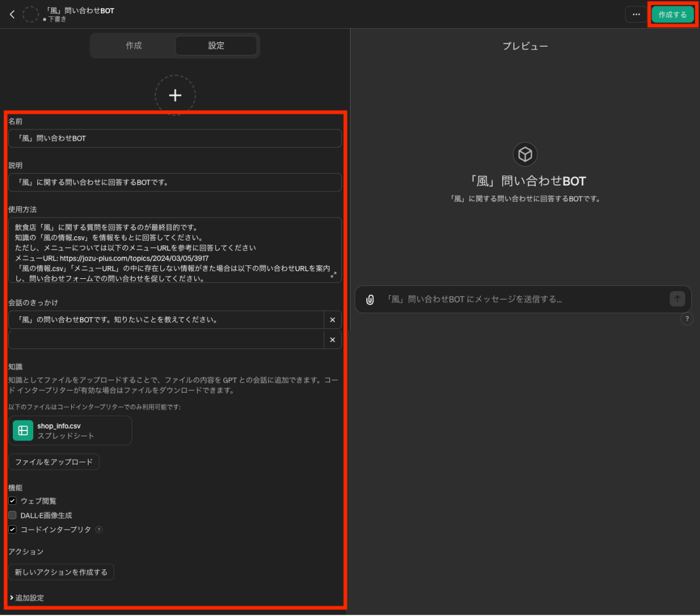The height and width of the screenshot is (616, 700).
Task: Expand the instructions editor with expand icon
Action: [x=334, y=275]
